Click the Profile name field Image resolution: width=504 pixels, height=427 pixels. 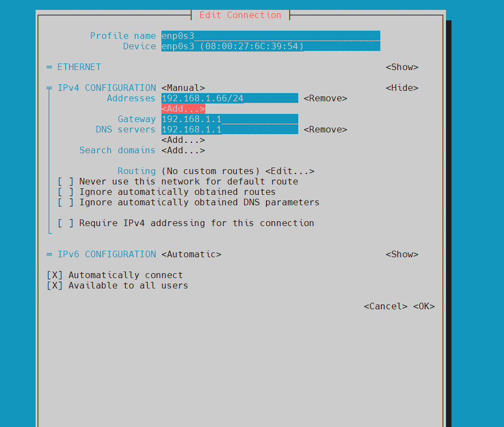click(x=270, y=36)
